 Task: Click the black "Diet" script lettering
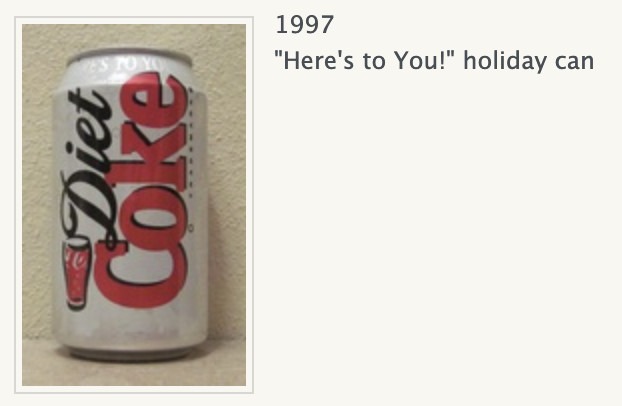click(85, 167)
